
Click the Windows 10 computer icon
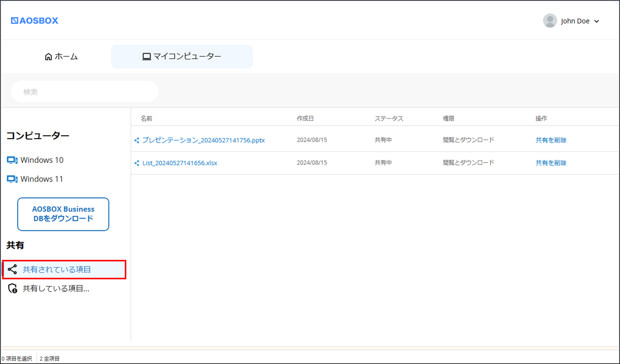click(x=12, y=160)
